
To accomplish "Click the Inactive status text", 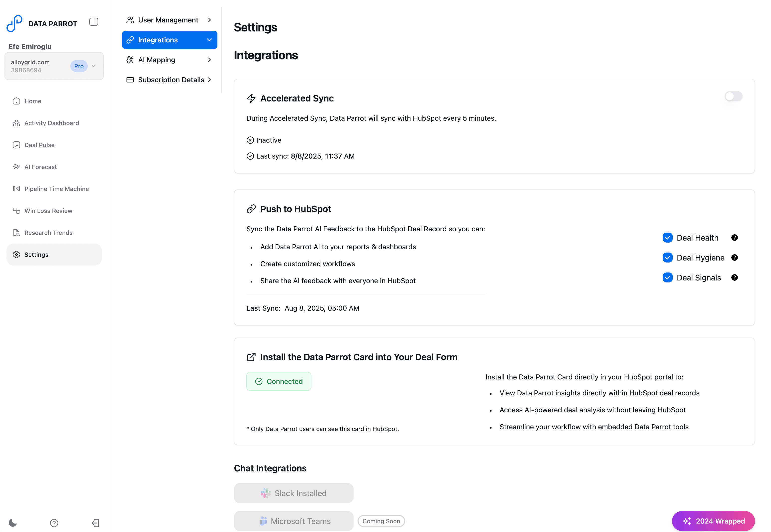I will 269,140.
